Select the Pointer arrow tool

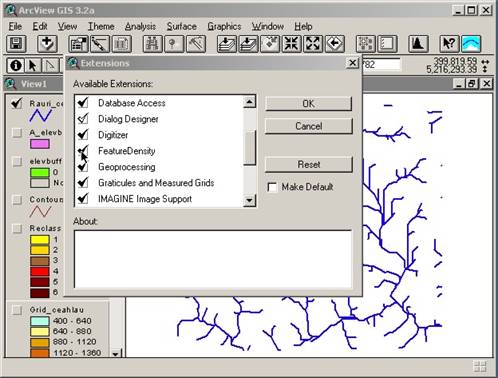(33, 65)
